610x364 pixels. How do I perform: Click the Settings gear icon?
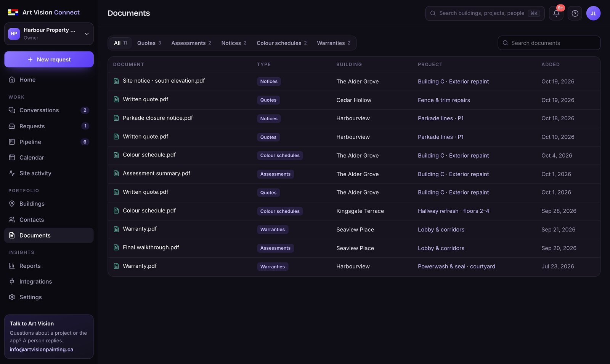(x=12, y=297)
